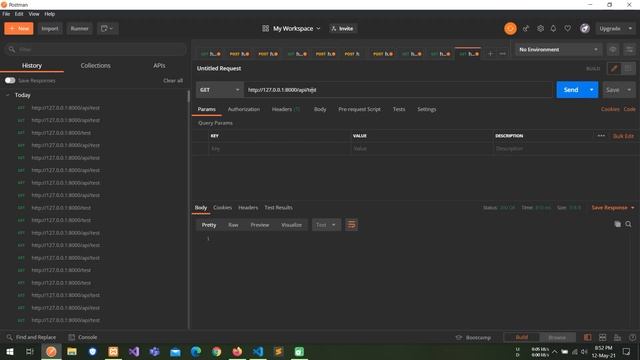Click the request URL input field
The image size is (640, 360).
point(398,90)
